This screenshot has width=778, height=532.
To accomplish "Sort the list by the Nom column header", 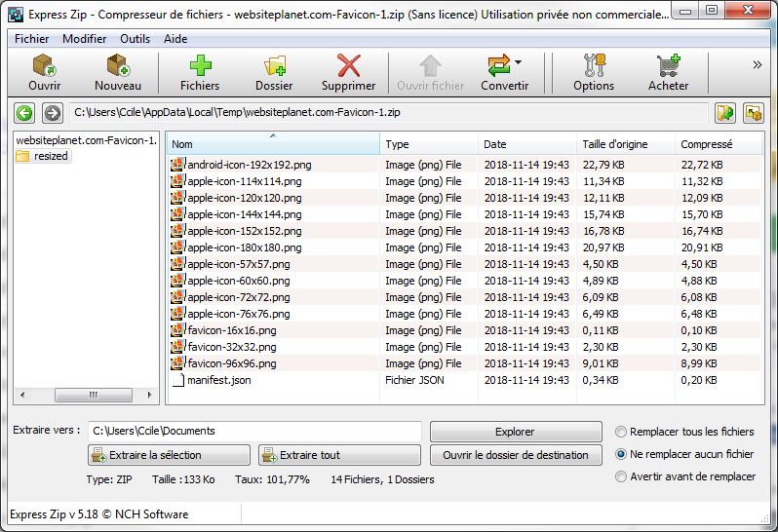I will click(x=271, y=144).
